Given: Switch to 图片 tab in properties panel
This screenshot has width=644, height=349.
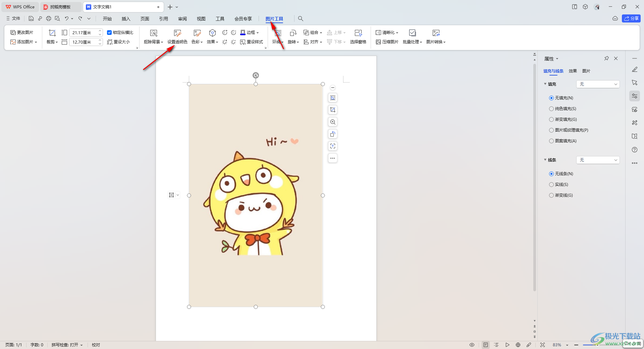Looking at the screenshot, I should pos(586,71).
